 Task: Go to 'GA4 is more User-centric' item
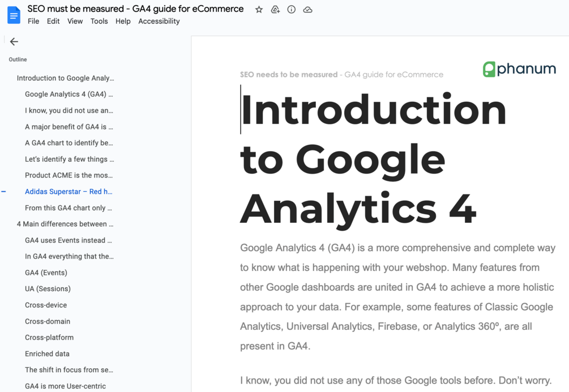[x=65, y=386]
